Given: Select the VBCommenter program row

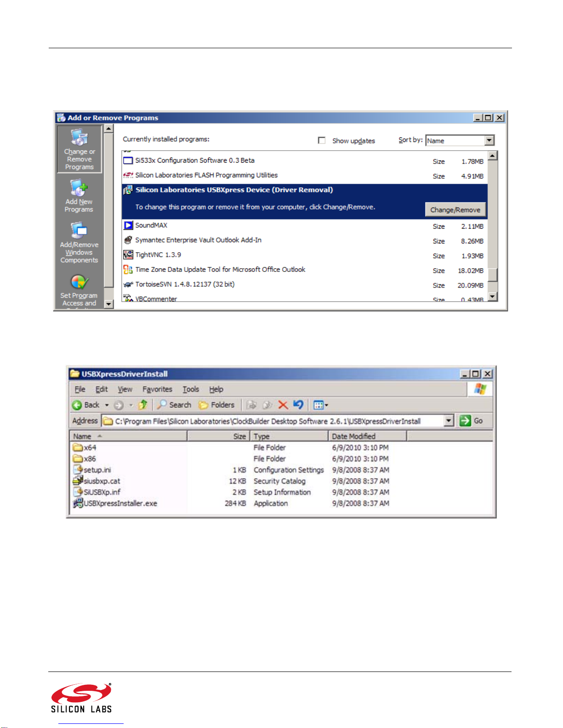Looking at the screenshot, I should point(304,299).
